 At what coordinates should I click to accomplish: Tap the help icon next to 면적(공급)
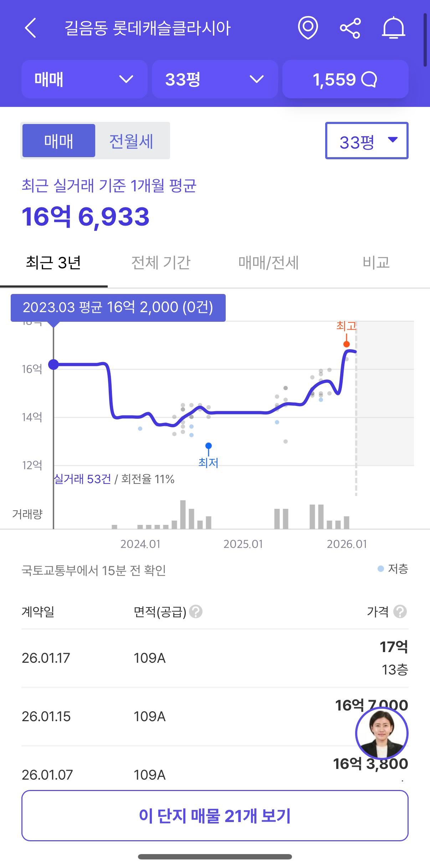196,611
